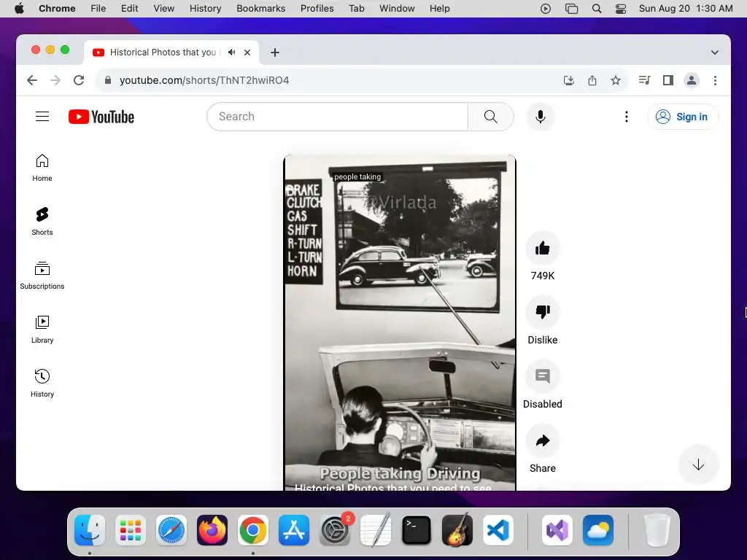This screenshot has height=560, width=747.
Task: Open App Store from the Dock
Action: (294, 530)
